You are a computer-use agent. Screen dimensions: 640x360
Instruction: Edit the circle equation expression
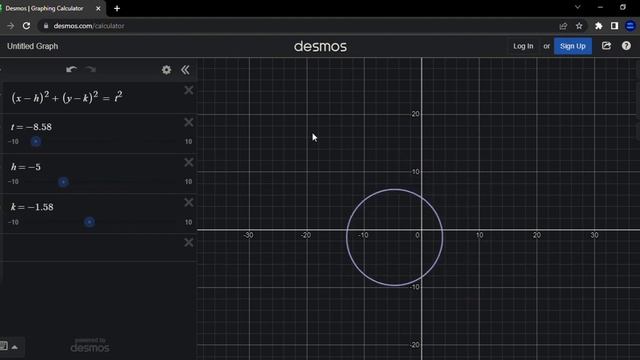tap(67, 98)
